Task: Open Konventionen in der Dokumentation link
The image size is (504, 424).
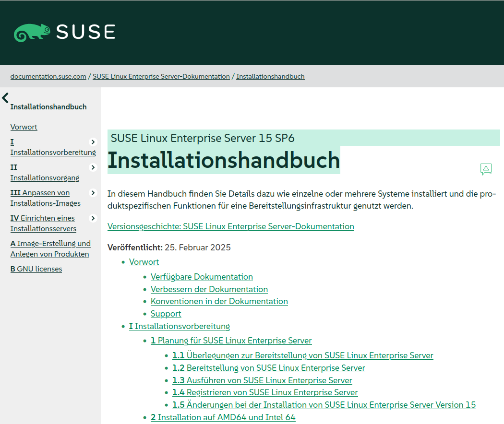Action: (219, 301)
